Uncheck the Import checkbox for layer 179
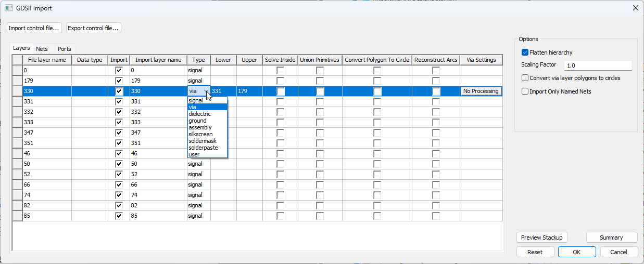The width and height of the screenshot is (644, 264). click(x=119, y=81)
